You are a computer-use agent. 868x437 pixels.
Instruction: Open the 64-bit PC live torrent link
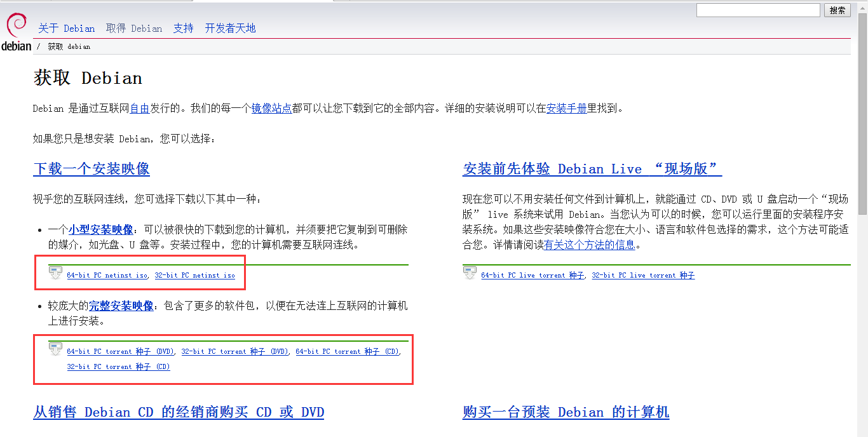pyautogui.click(x=532, y=276)
